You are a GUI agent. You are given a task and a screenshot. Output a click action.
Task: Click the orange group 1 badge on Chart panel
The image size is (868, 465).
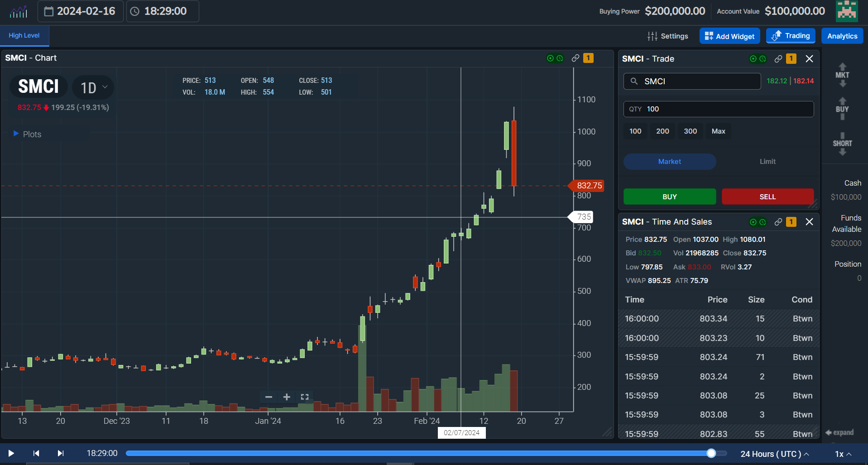[588, 58]
